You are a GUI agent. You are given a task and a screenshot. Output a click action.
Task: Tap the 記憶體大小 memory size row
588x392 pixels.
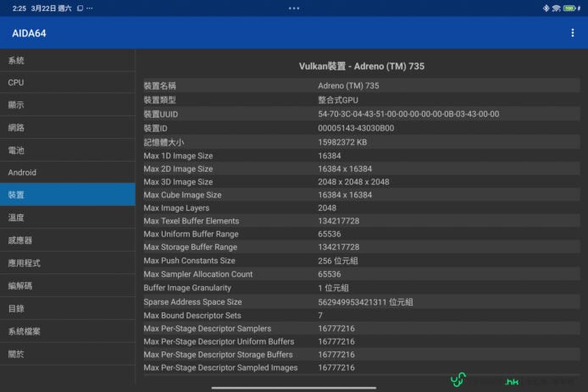[x=362, y=142]
